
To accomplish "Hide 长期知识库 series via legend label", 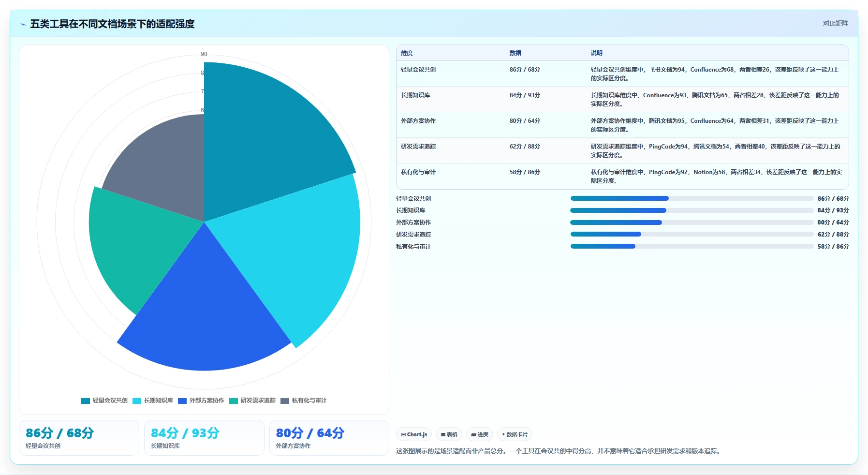I will pyautogui.click(x=159, y=401).
